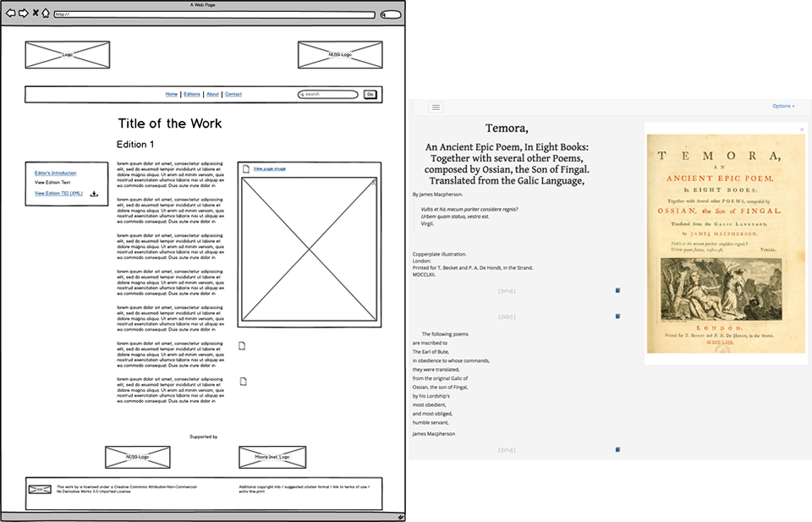Click the 'MDCCLXII.' date line
The image size is (812, 522).
tap(424, 274)
